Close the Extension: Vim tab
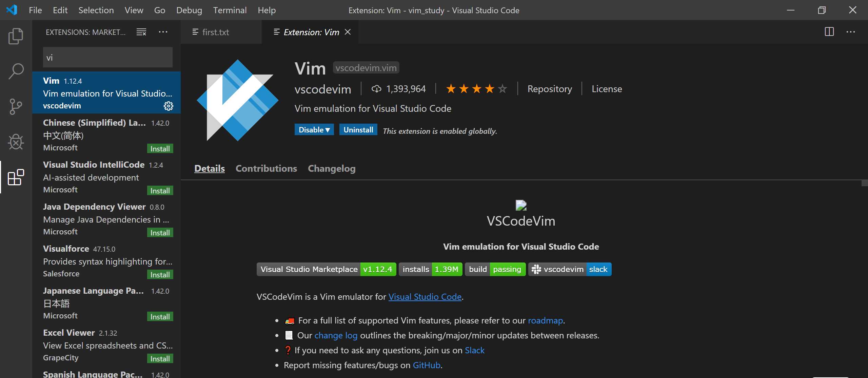Screen dimensions: 868x378 [348, 32]
